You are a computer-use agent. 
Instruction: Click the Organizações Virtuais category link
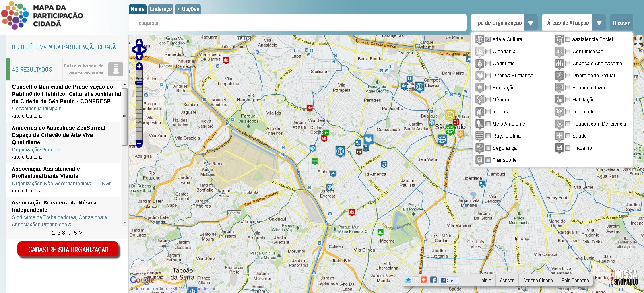pyautogui.click(x=36, y=150)
